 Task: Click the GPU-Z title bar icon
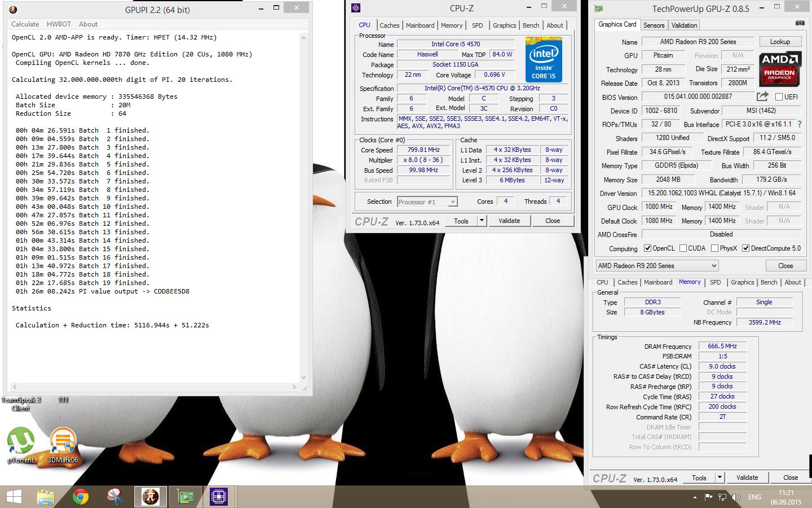click(598, 8)
